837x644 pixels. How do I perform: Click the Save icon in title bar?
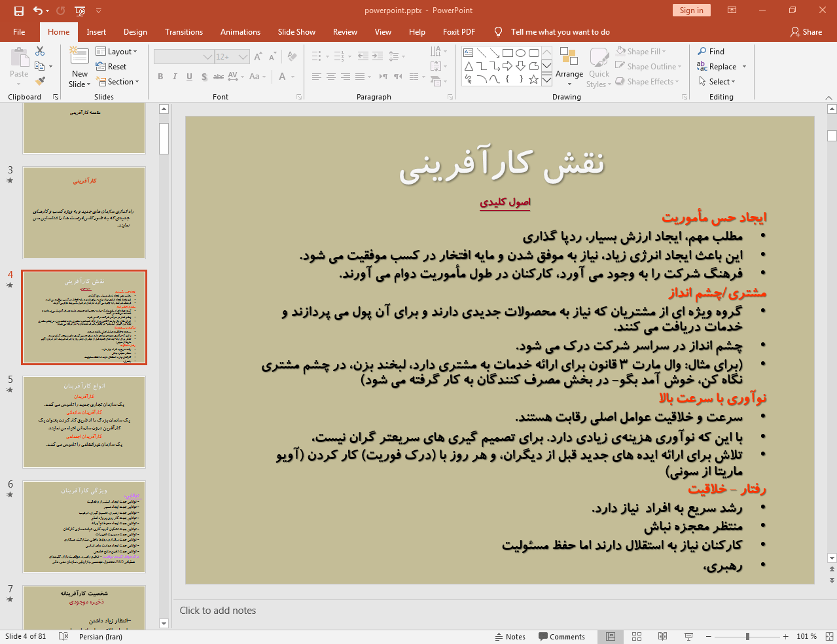point(18,10)
